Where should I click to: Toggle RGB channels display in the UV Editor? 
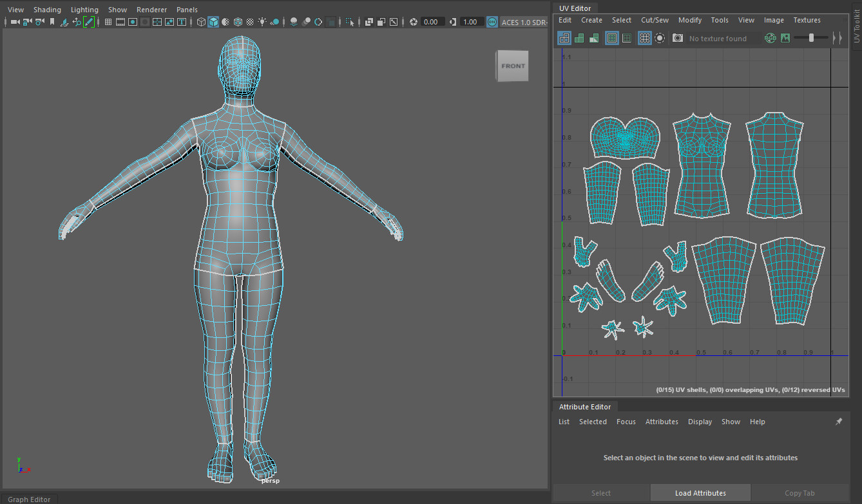tap(771, 38)
